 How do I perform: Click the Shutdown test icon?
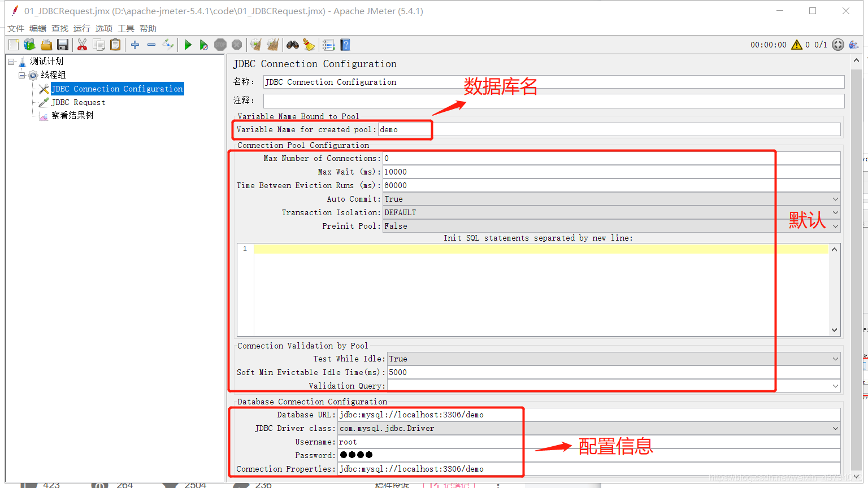[237, 45]
